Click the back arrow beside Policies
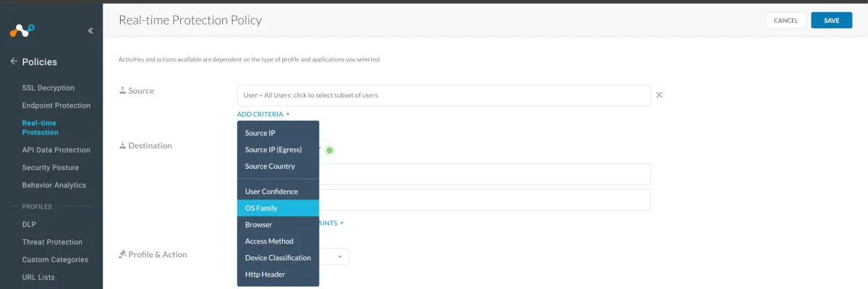Viewport: 868px width, 289px height. click(x=14, y=61)
